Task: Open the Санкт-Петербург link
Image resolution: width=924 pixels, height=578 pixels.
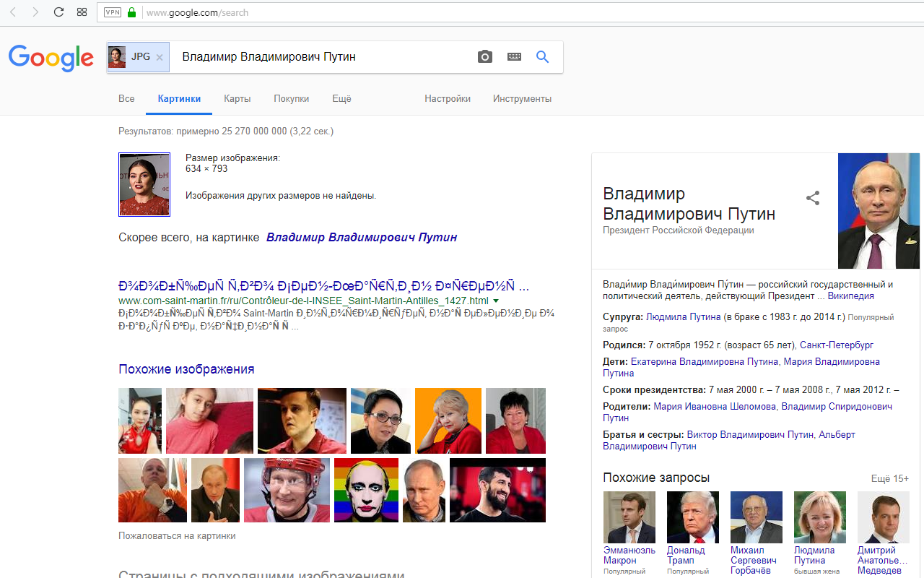Action: 837,345
